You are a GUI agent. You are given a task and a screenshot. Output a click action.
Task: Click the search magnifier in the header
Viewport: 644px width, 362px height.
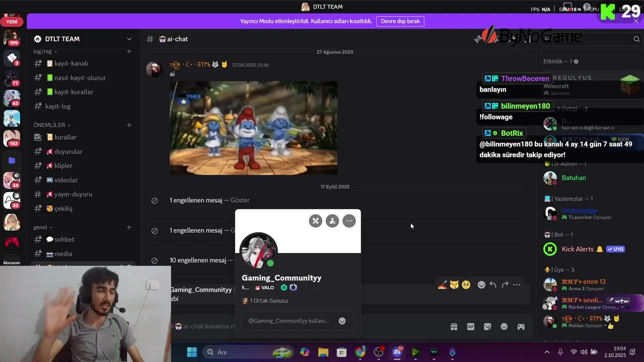point(636,39)
